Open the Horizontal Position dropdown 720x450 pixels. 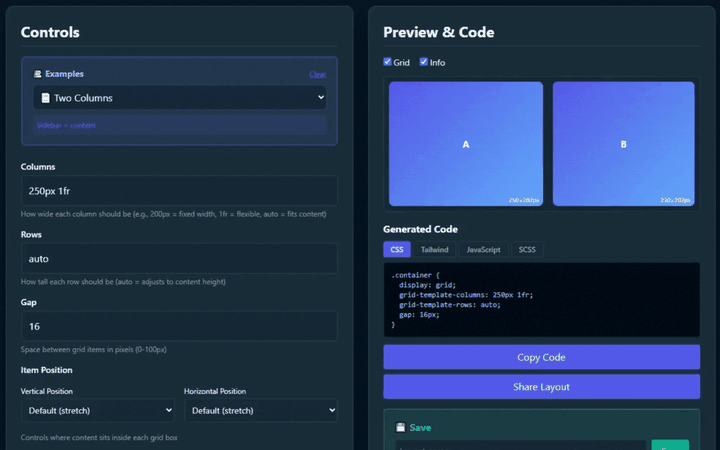(261, 411)
